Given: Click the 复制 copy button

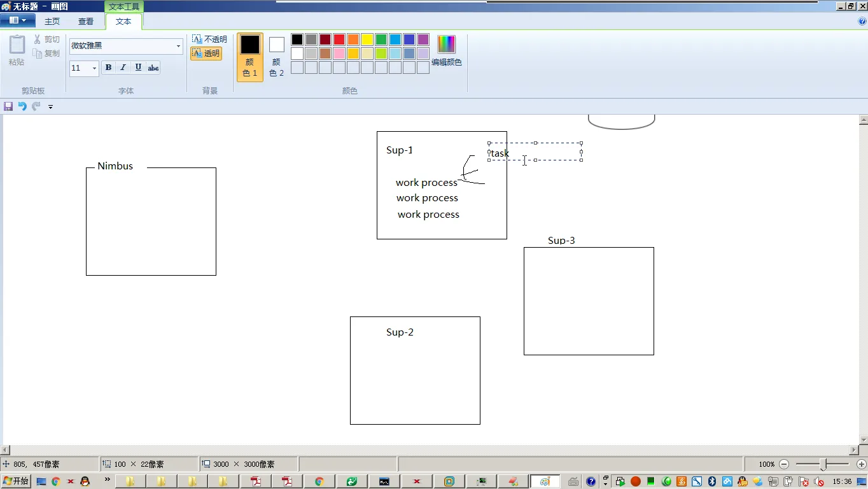Looking at the screenshot, I should tap(47, 53).
